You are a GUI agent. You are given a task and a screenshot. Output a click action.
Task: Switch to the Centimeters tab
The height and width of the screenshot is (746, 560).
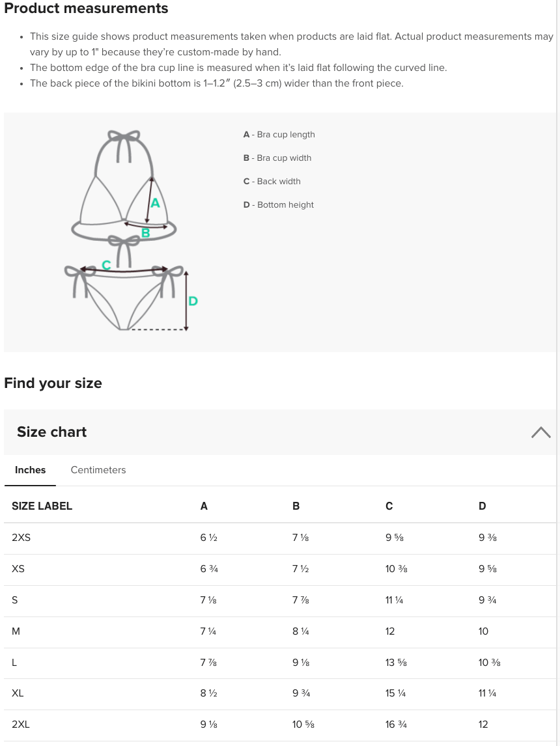[x=98, y=470]
